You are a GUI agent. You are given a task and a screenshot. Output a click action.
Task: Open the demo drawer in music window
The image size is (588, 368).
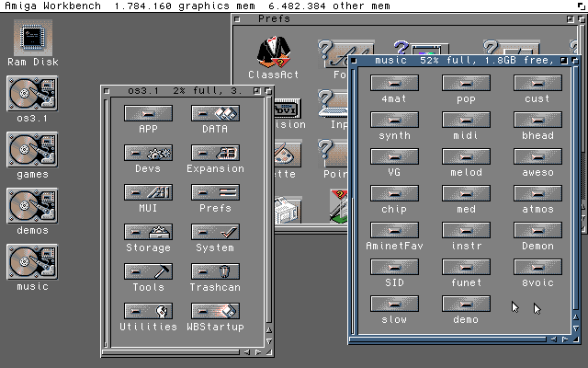coord(466,304)
